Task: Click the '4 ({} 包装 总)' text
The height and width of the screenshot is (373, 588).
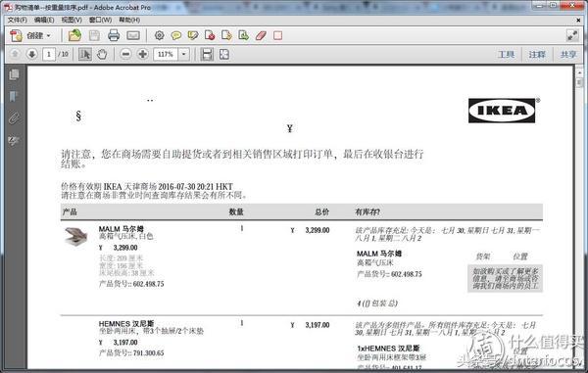Action: point(377,303)
